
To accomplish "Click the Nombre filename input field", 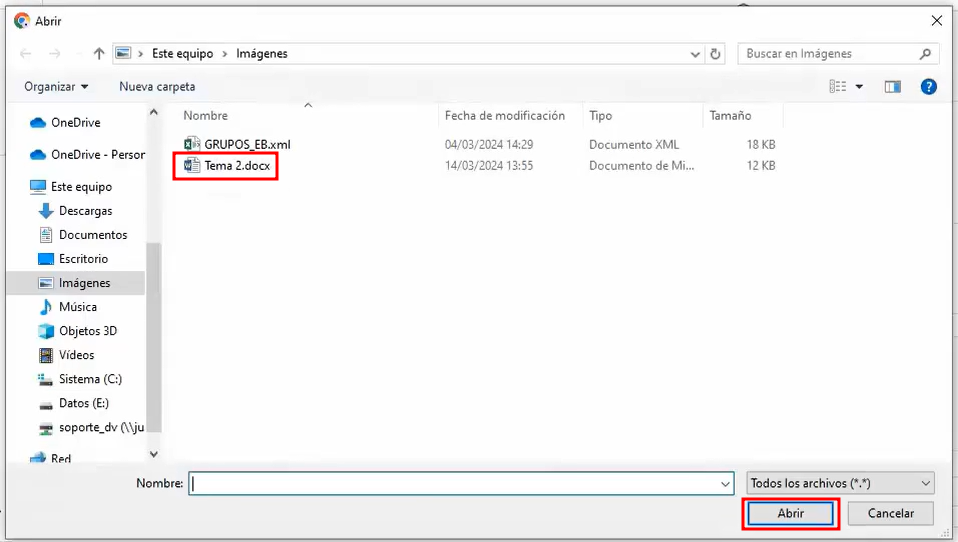I will [455, 484].
